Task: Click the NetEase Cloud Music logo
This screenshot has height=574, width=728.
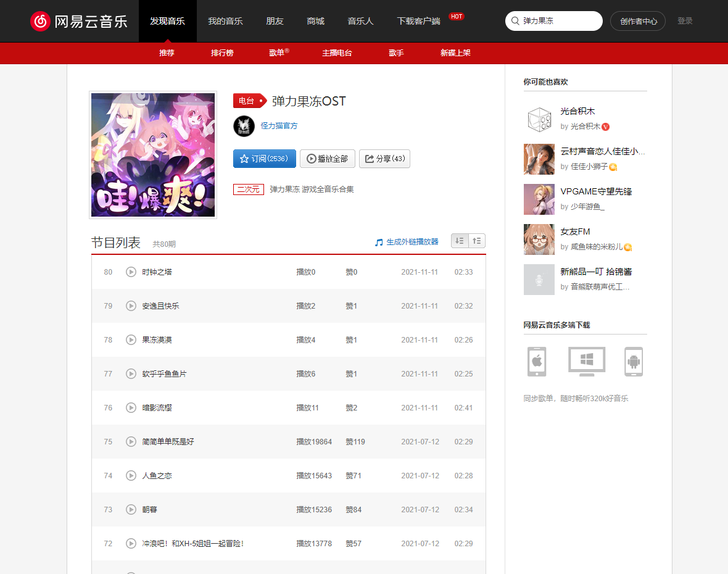Action: click(x=79, y=22)
